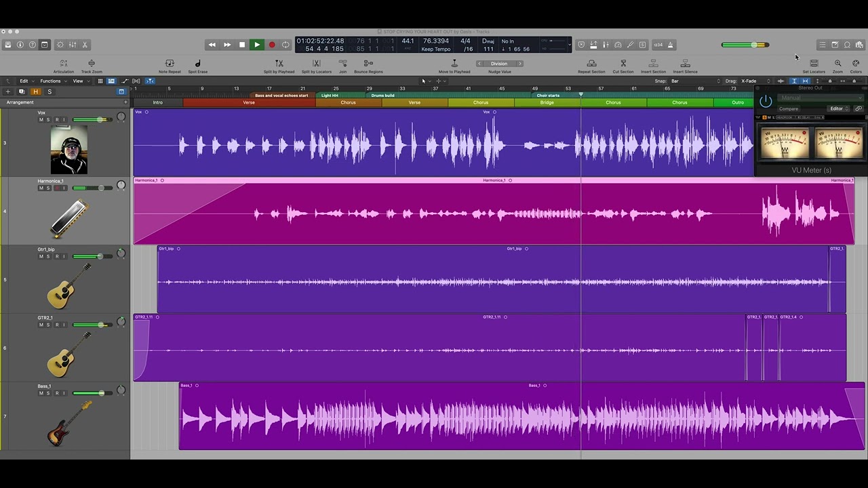This screenshot has width=868, height=488.
Task: Add a new track with plus button
Action: [x=8, y=91]
